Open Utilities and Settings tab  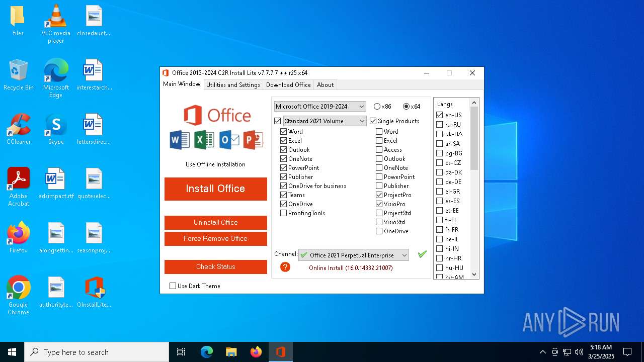pyautogui.click(x=233, y=84)
